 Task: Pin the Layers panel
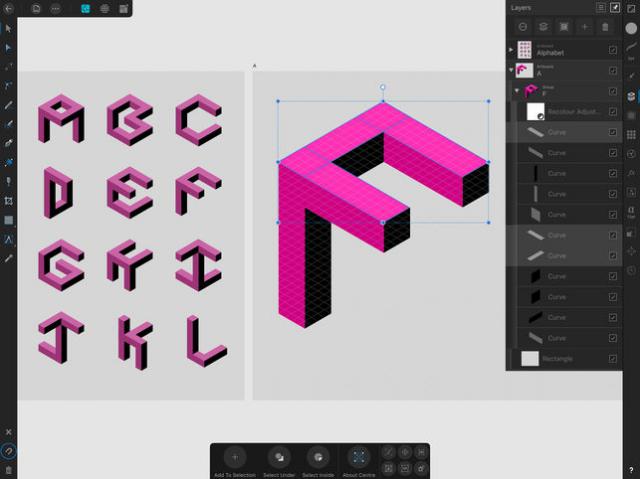[615, 7]
